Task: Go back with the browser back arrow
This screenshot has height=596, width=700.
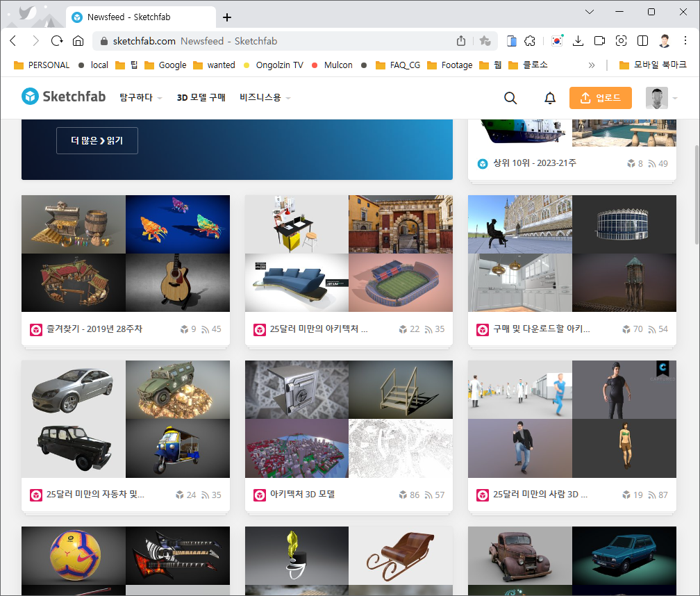Action: point(13,41)
